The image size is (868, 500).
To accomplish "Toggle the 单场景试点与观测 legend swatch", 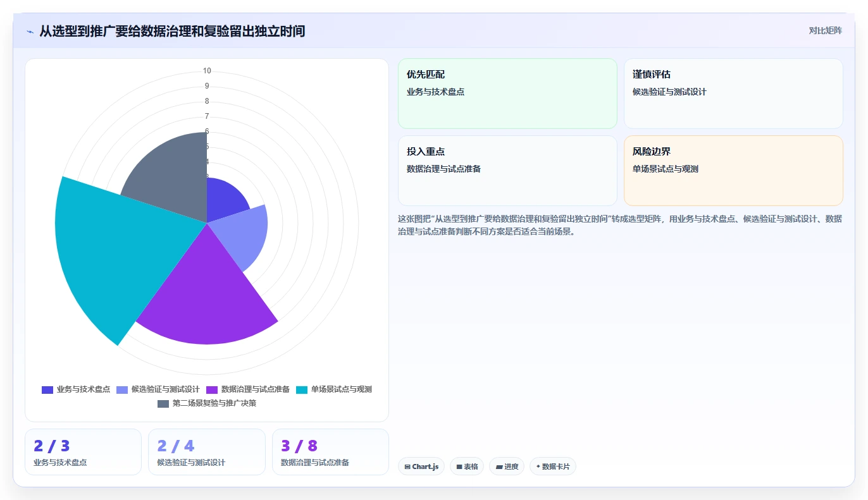I will (x=302, y=389).
